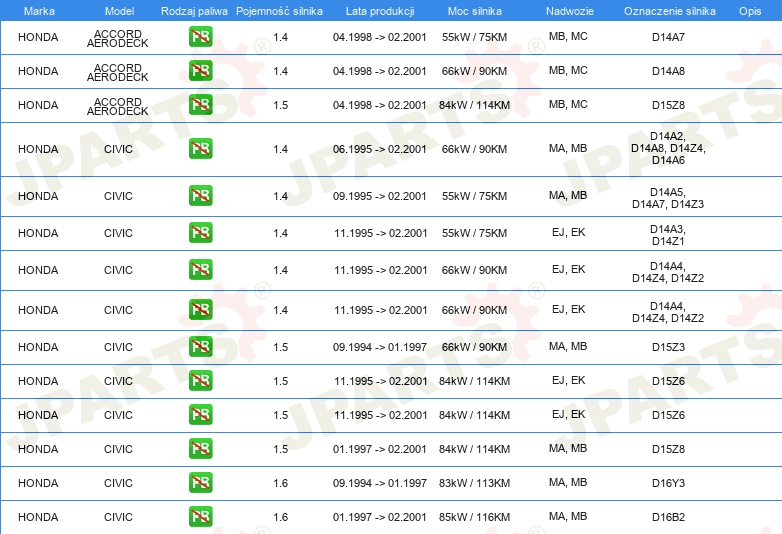Sort by Marka column header
The image size is (782, 534).
[39, 11]
